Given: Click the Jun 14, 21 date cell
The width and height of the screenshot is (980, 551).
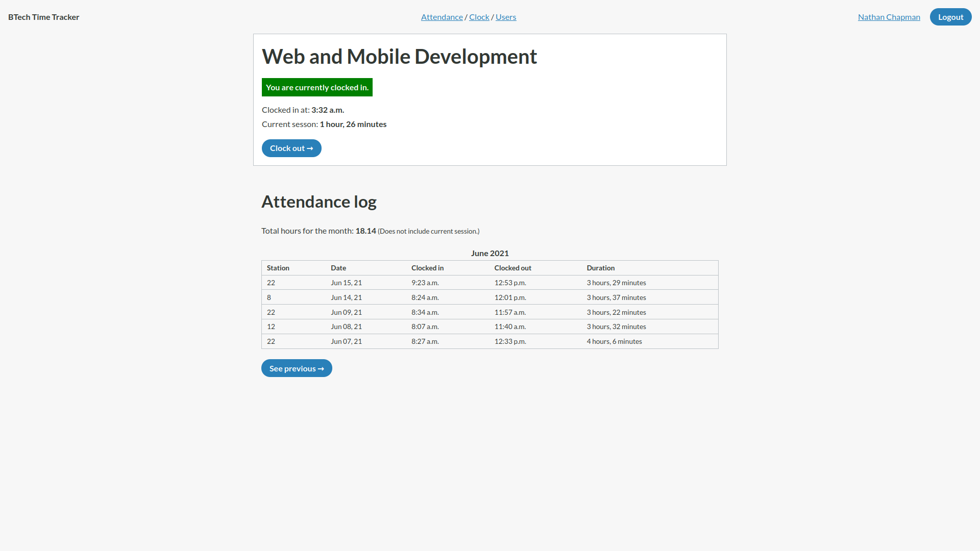Looking at the screenshot, I should (346, 297).
